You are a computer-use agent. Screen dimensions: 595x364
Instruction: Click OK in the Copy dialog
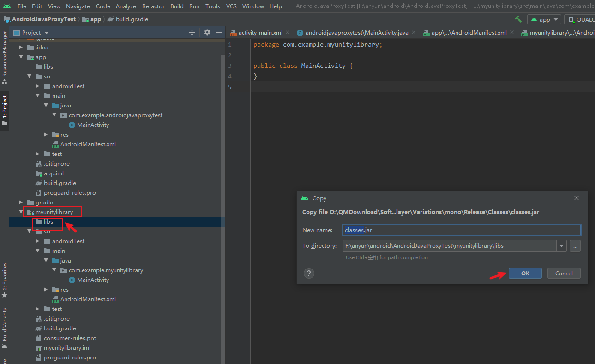tap(525, 273)
